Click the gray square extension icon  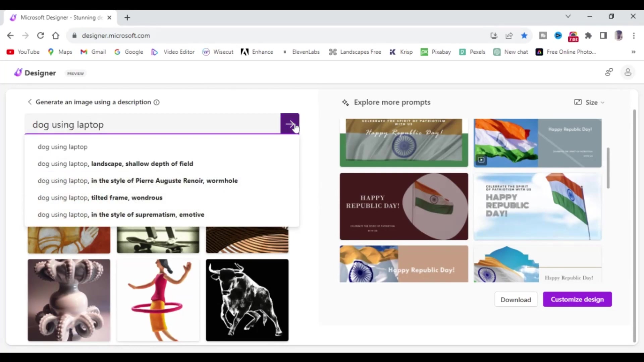[543, 36]
